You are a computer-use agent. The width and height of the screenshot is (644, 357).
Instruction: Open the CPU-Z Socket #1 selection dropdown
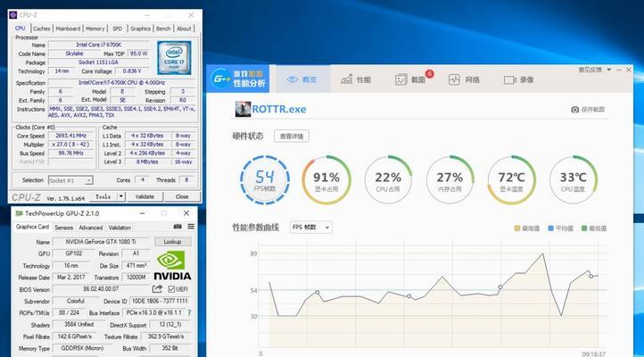click(70, 180)
